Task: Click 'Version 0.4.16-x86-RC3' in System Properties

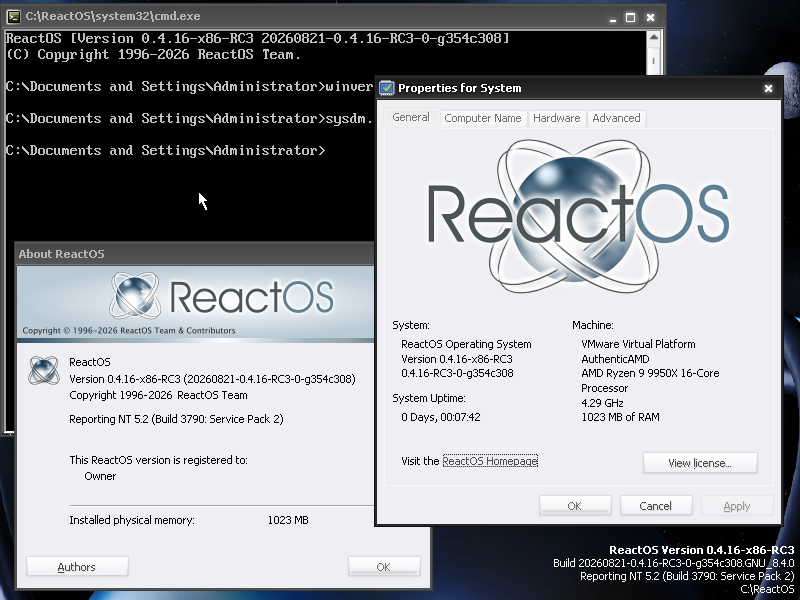Action: click(457, 359)
